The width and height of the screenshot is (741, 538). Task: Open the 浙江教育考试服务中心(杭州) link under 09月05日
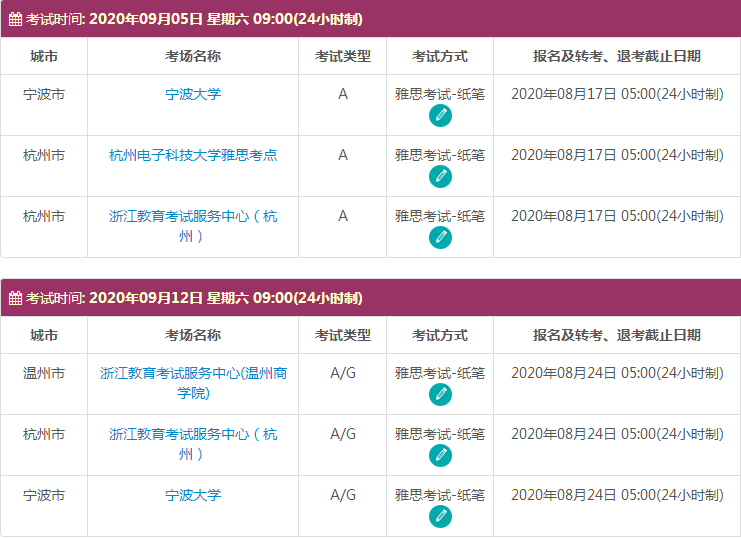tap(193, 226)
